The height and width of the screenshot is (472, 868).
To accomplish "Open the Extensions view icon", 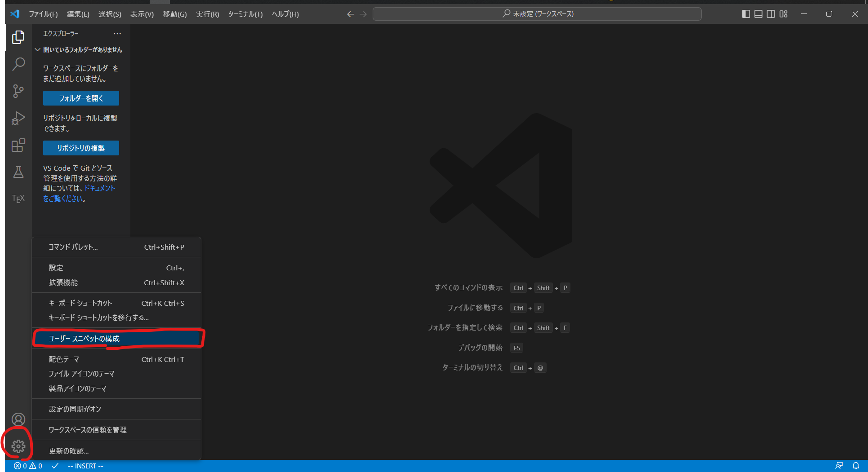I will (x=18, y=145).
